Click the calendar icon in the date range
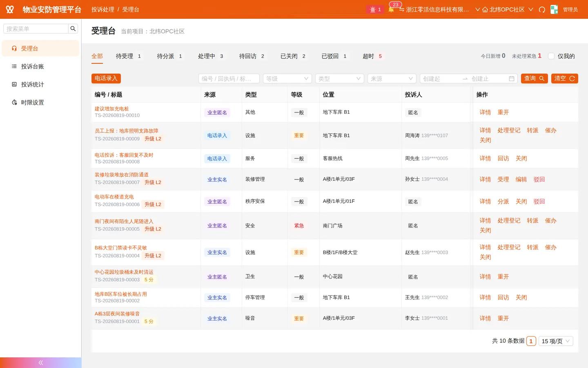This screenshot has height=368, width=588. click(512, 79)
